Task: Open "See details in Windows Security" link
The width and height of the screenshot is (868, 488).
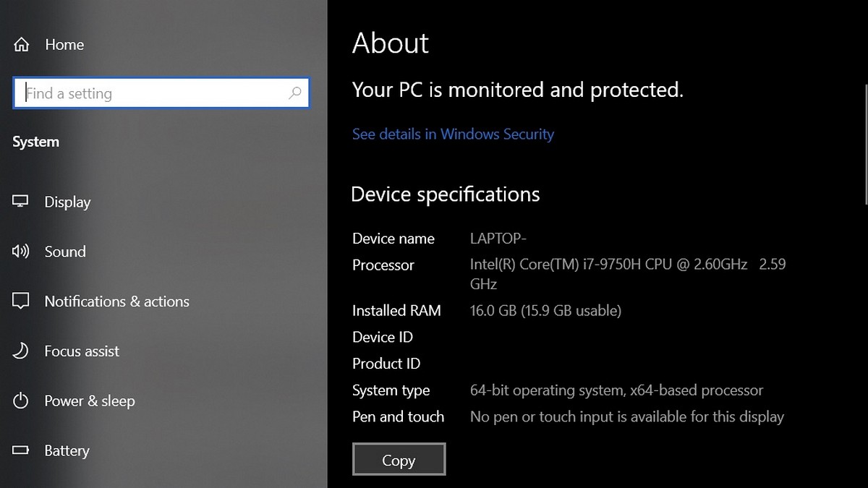Action: (x=452, y=134)
